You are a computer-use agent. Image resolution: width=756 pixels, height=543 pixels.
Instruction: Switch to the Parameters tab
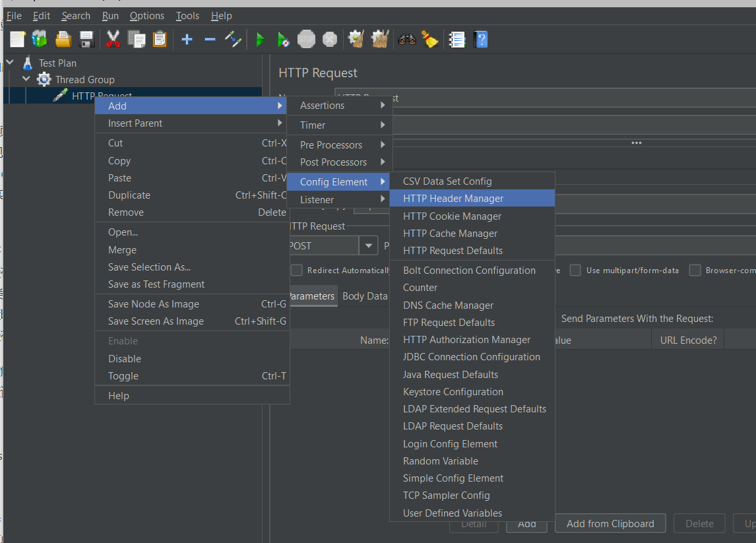pos(312,296)
